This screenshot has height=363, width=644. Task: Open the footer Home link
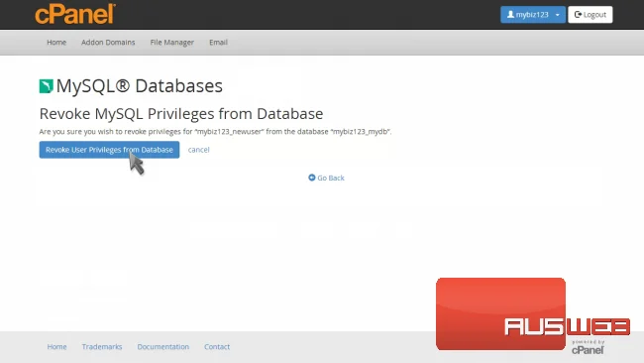tap(56, 346)
